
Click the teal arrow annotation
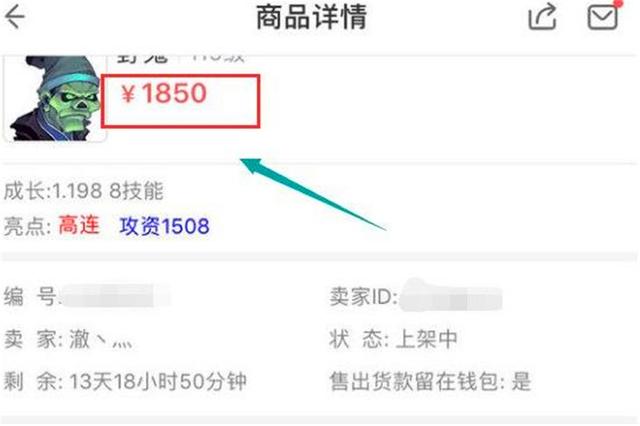click(313, 194)
